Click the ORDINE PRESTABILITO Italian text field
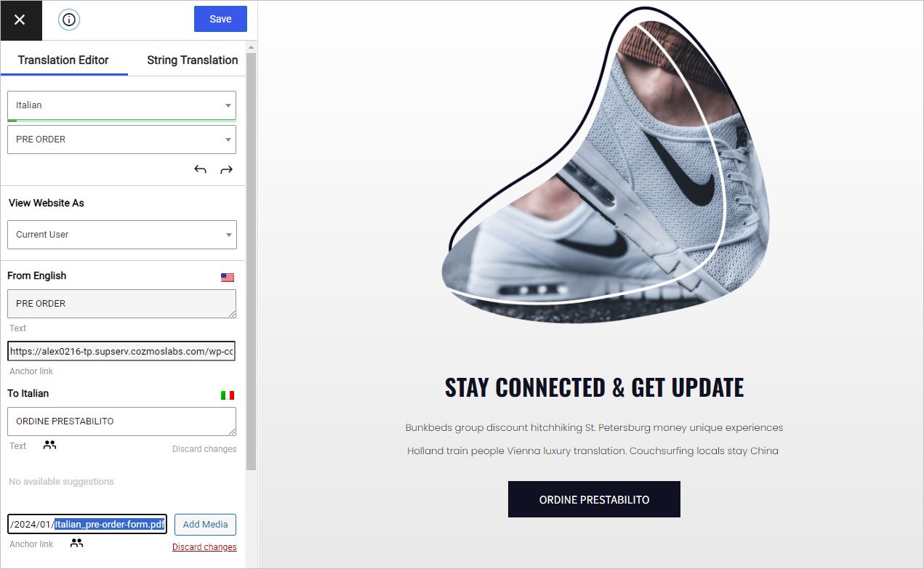The height and width of the screenshot is (569, 924). pos(121,421)
